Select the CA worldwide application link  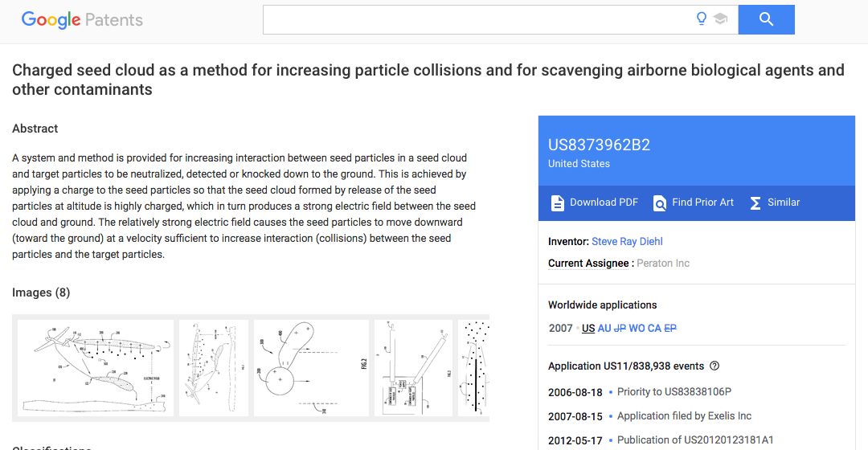pos(654,328)
